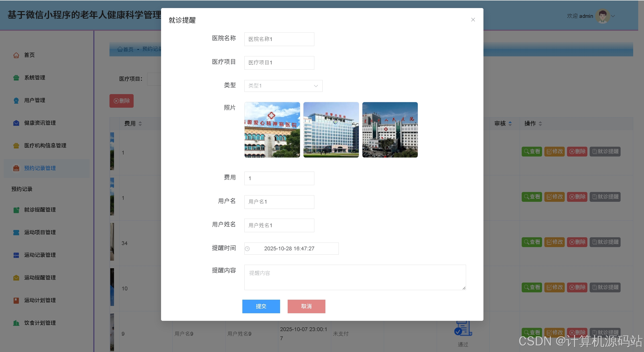Open 首页 in the sidebar
The height and width of the screenshot is (352, 644).
pyautogui.click(x=29, y=55)
